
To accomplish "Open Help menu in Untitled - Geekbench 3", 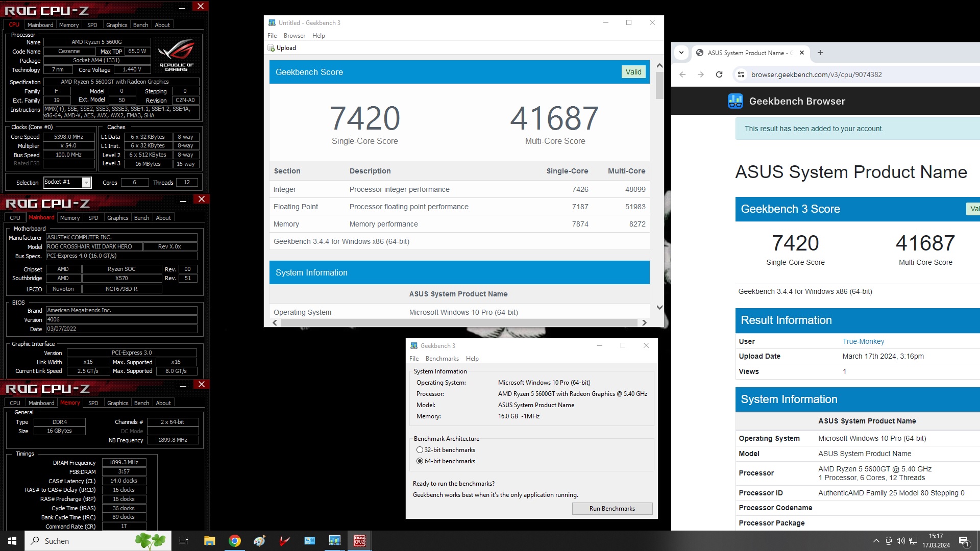I will (318, 36).
